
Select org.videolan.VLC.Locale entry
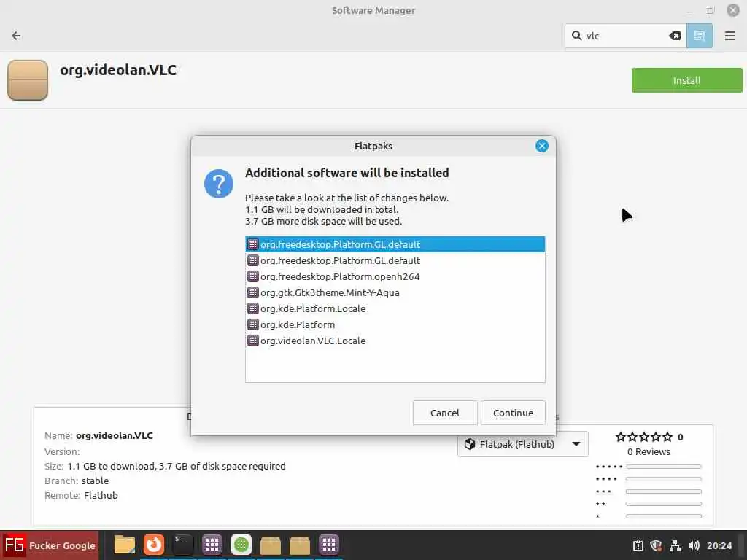pos(395,341)
